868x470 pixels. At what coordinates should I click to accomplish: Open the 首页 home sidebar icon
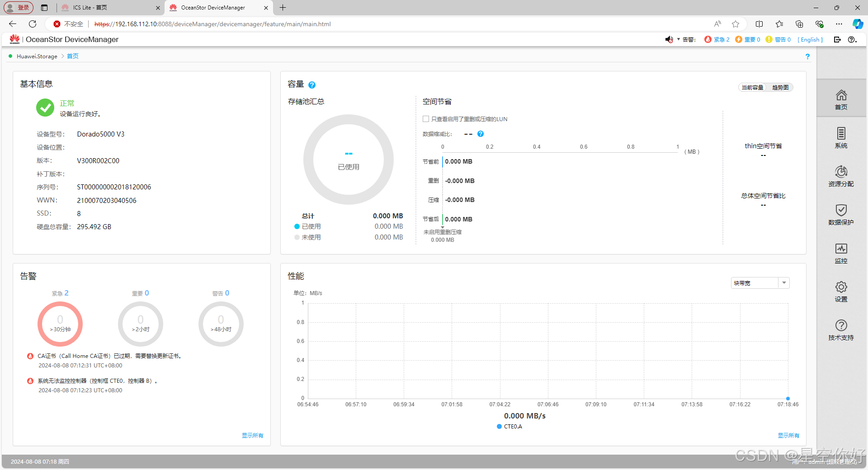(841, 99)
